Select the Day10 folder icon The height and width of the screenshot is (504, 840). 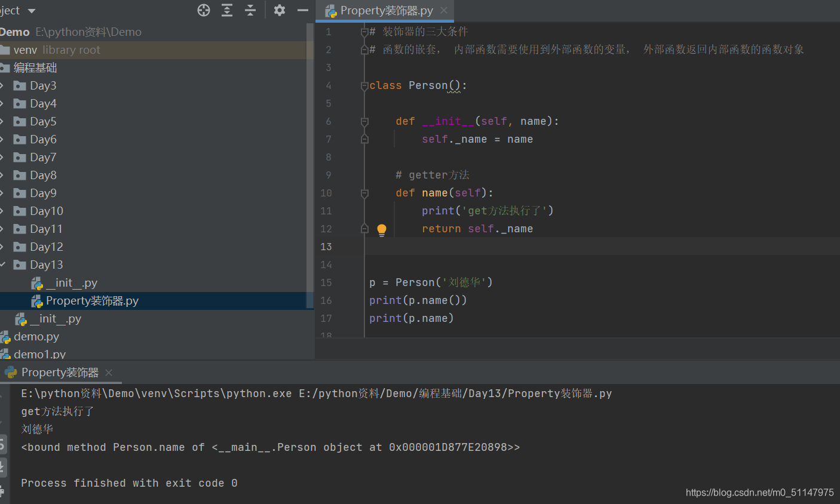[20, 211]
